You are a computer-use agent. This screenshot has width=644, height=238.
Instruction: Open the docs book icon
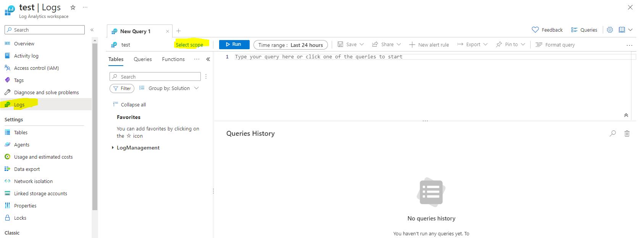click(622, 30)
